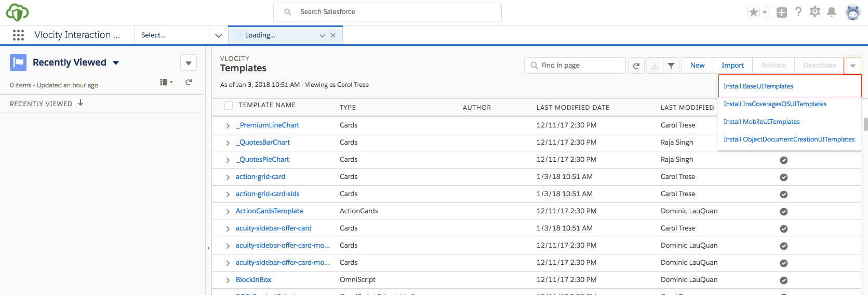Refresh the Templates list
Image resolution: width=868 pixels, height=295 pixels.
click(x=636, y=66)
